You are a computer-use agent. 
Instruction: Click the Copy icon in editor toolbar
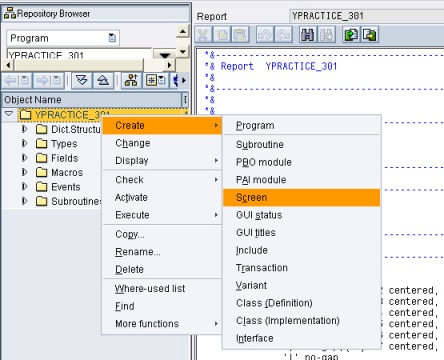click(222, 35)
